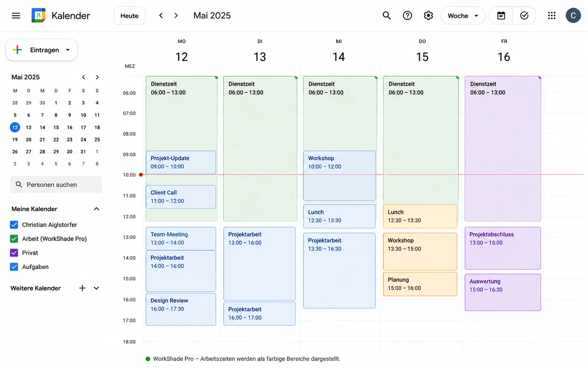Click the Google Calendar logo
Image resolution: width=588 pixels, height=368 pixels.
click(x=39, y=16)
